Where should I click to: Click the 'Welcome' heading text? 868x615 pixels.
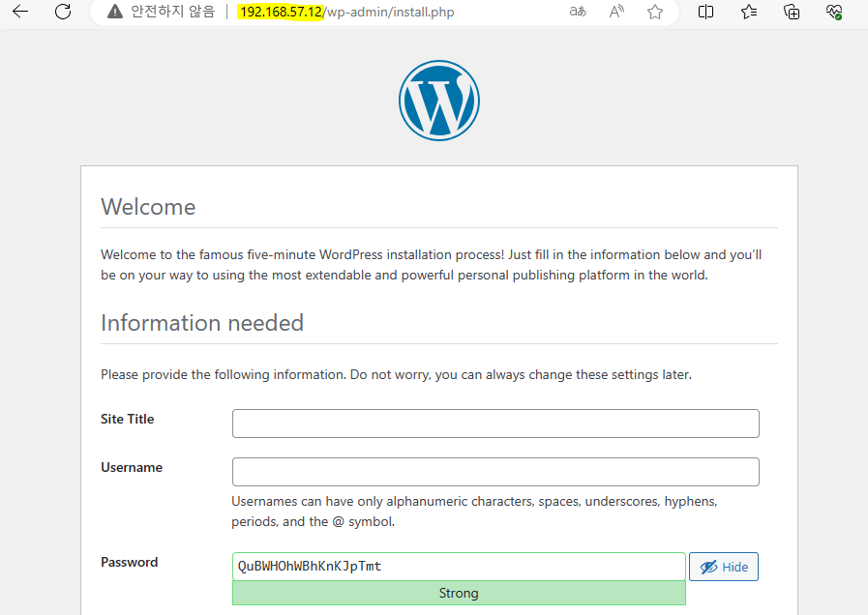point(148,207)
